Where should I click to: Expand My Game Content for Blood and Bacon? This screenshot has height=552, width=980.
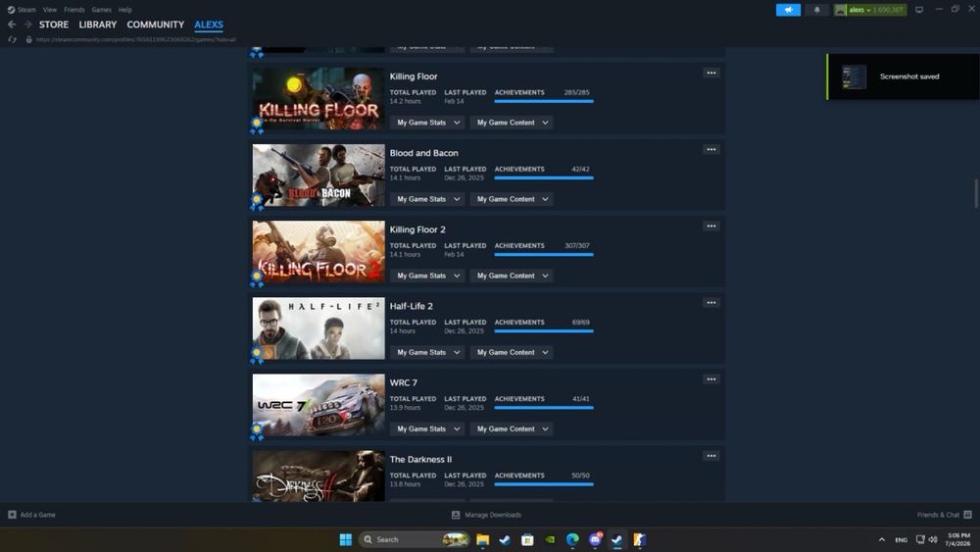pyautogui.click(x=512, y=199)
